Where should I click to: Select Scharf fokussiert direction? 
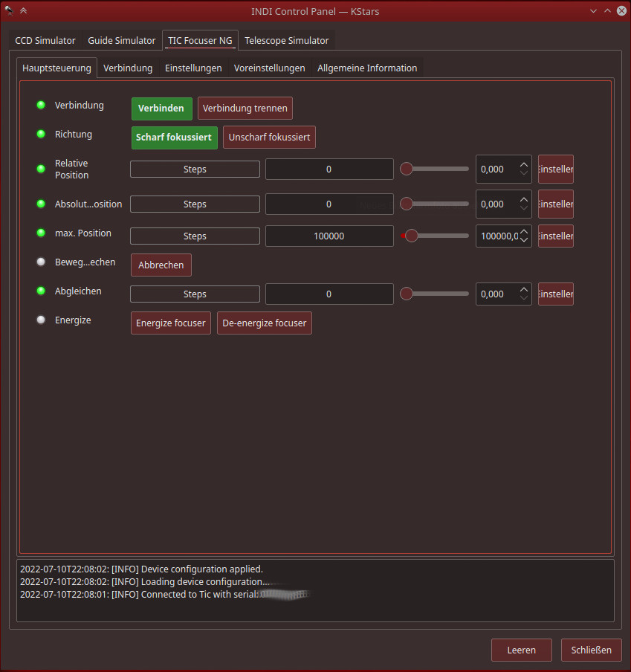[174, 138]
